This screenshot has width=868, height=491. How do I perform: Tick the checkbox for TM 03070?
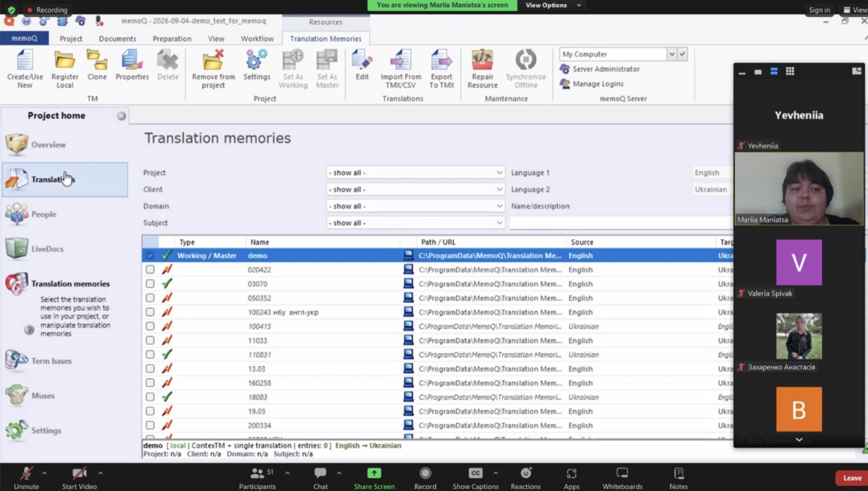coord(150,284)
